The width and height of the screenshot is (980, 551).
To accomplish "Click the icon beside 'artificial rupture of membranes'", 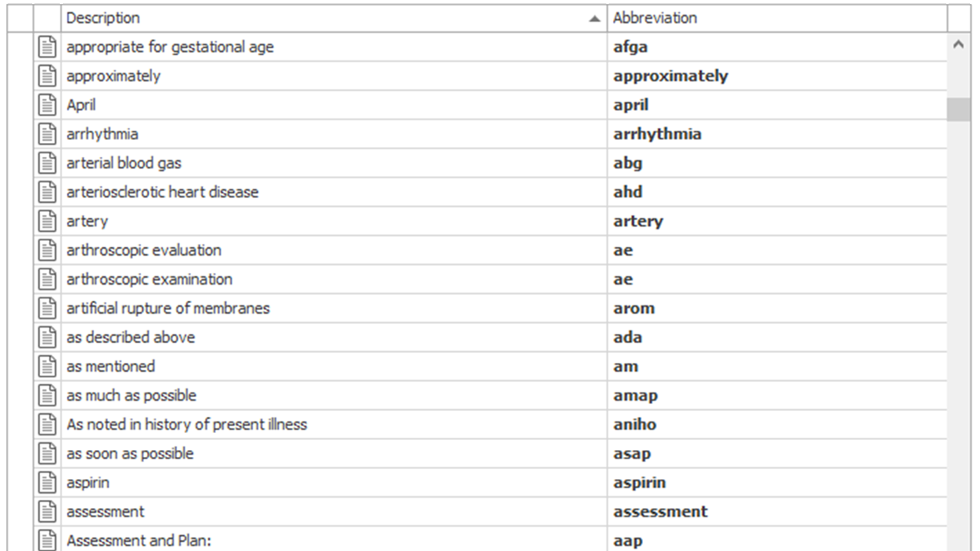I will (x=47, y=308).
